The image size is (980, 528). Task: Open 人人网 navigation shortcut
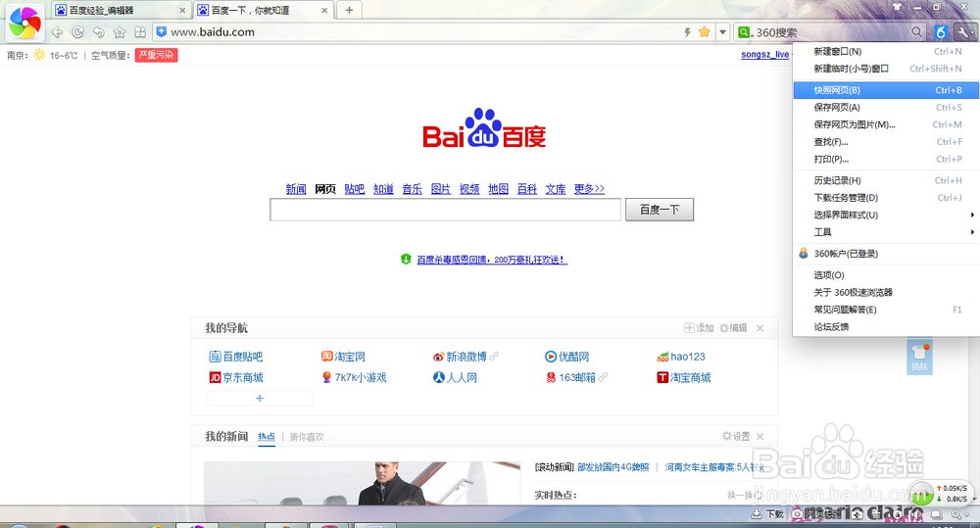pyautogui.click(x=455, y=377)
